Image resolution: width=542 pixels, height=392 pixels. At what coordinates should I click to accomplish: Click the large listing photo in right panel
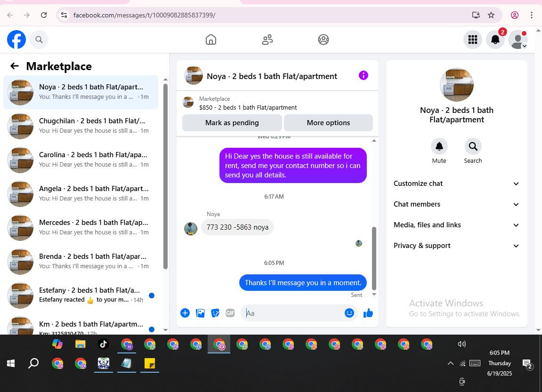[x=457, y=85]
